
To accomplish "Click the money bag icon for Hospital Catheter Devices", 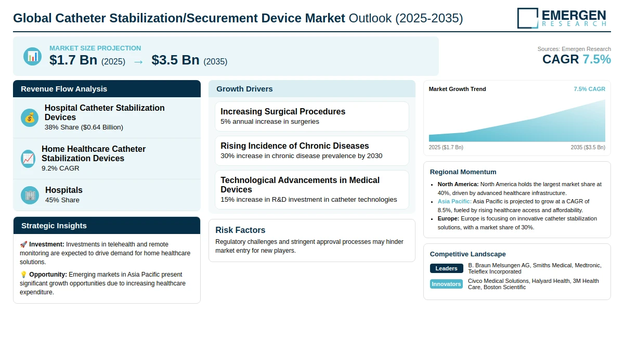I will (30, 118).
